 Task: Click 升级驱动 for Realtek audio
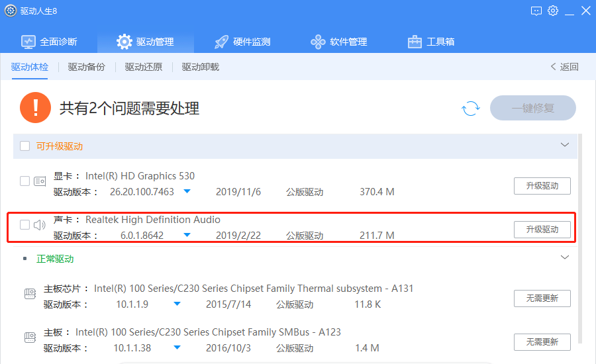[x=542, y=230]
